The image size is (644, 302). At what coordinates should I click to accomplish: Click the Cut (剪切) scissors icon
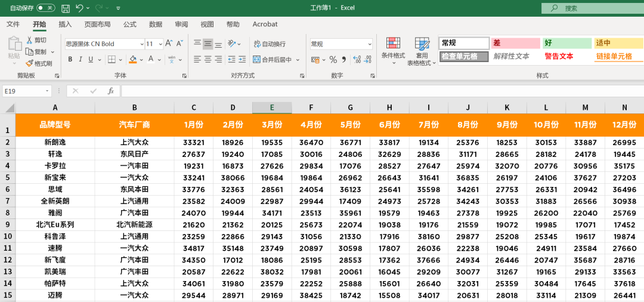(29, 40)
